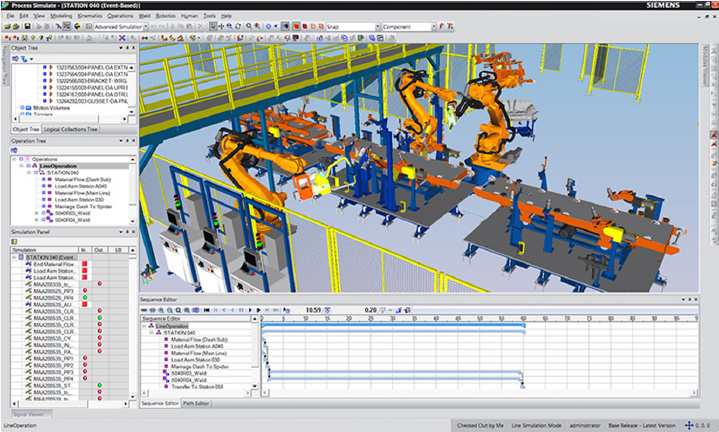The height and width of the screenshot is (432, 719).
Task: Collapse the LineOperation node in Operation Tree
Action: (x=22, y=165)
